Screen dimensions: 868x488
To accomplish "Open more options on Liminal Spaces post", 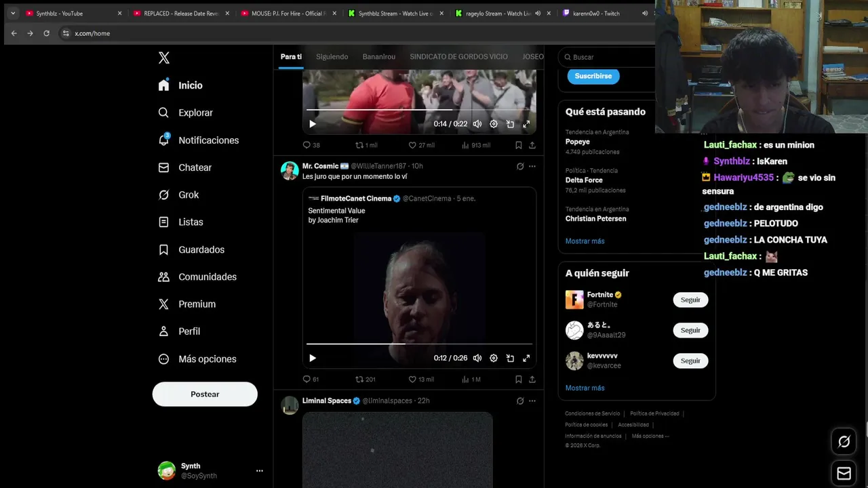I will pyautogui.click(x=532, y=401).
